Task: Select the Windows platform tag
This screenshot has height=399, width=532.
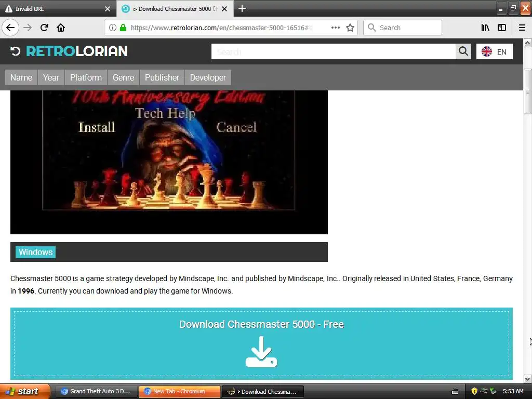Action: coord(36,252)
